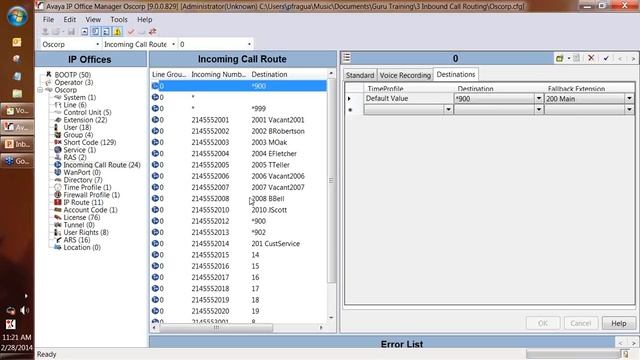
Task: Click the route list vertical scrollbar
Action: pos(331,180)
